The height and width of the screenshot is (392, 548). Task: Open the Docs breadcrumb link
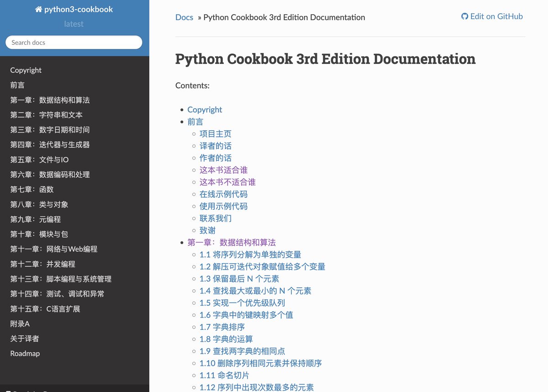coord(184,17)
